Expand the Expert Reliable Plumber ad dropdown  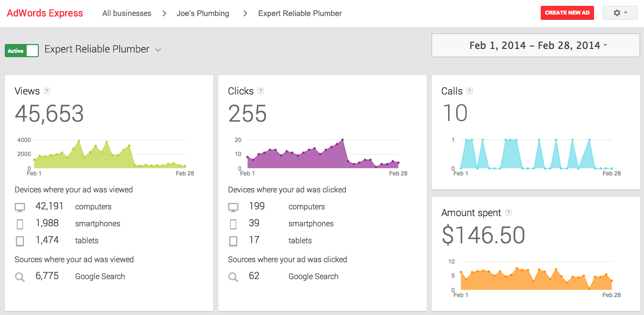tap(158, 50)
